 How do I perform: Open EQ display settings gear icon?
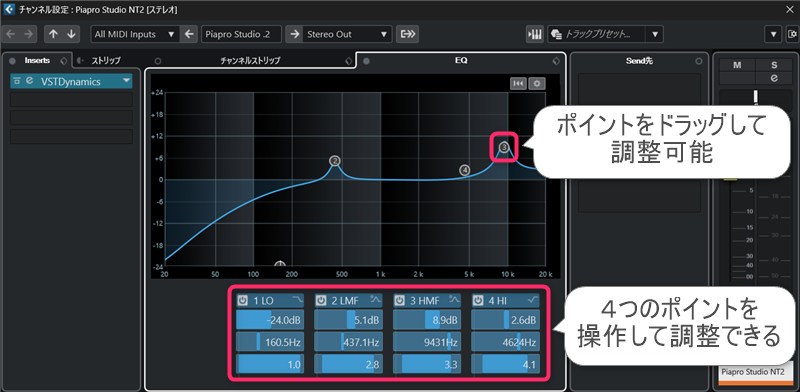point(537,83)
